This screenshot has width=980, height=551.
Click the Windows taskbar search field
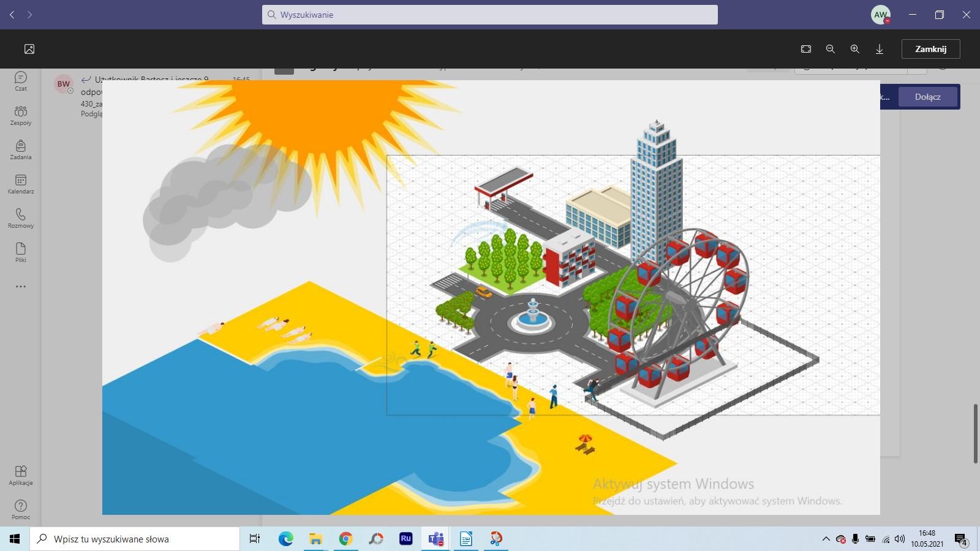(x=135, y=539)
